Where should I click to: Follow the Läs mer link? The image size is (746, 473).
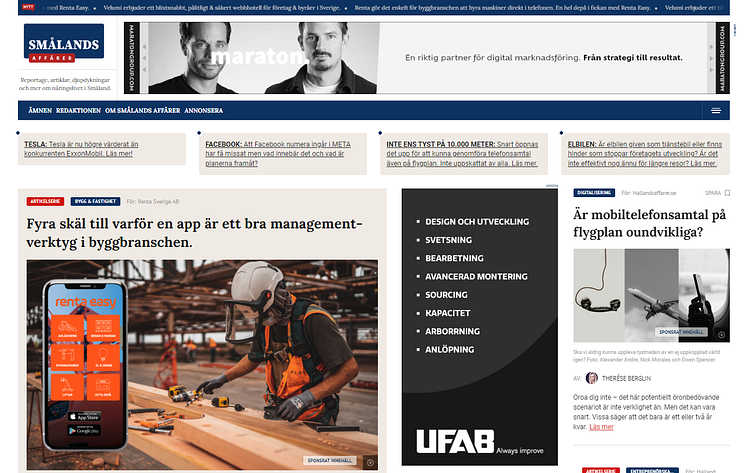point(602,427)
